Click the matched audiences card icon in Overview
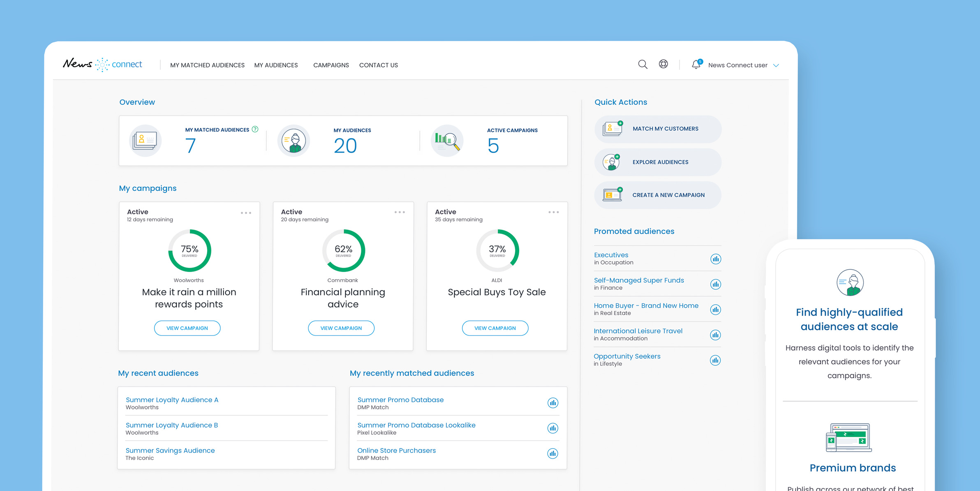 [x=145, y=140]
